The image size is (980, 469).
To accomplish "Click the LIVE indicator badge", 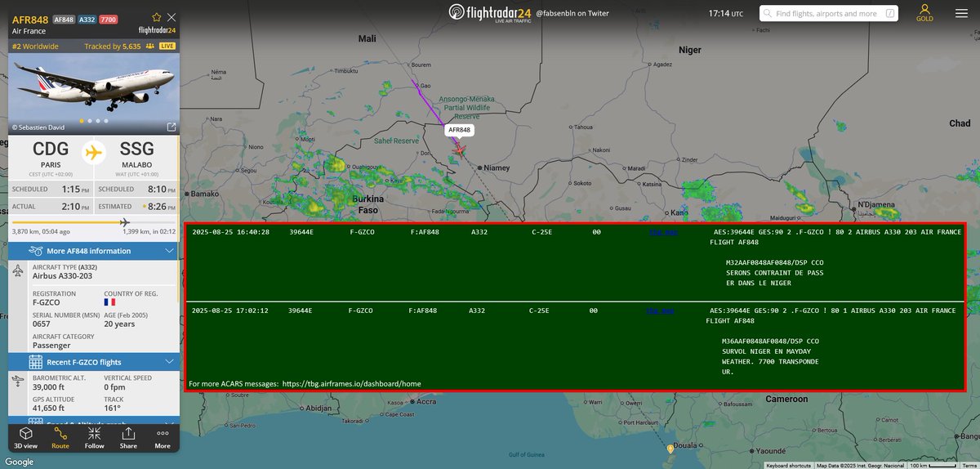I will pos(167,47).
